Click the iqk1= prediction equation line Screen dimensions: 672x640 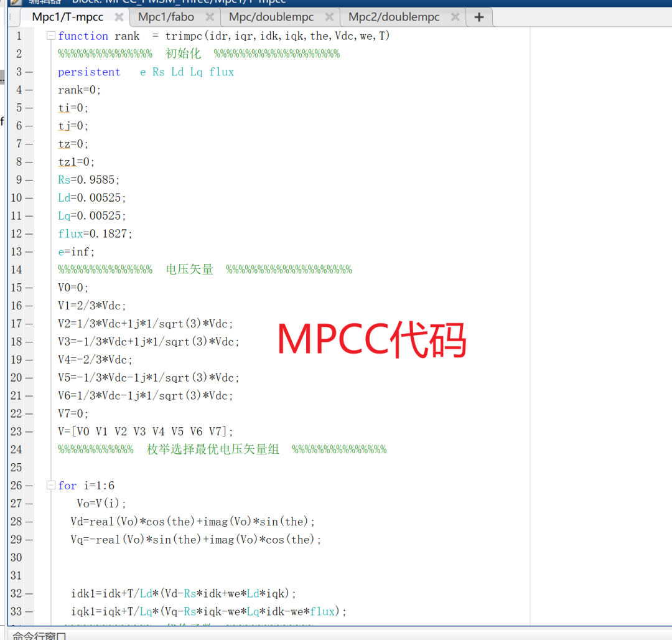click(x=208, y=611)
